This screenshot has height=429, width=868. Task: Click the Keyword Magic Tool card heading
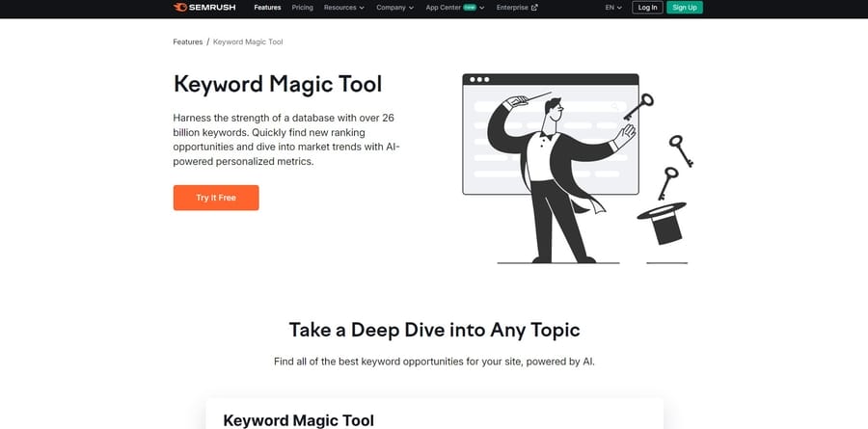click(x=298, y=420)
